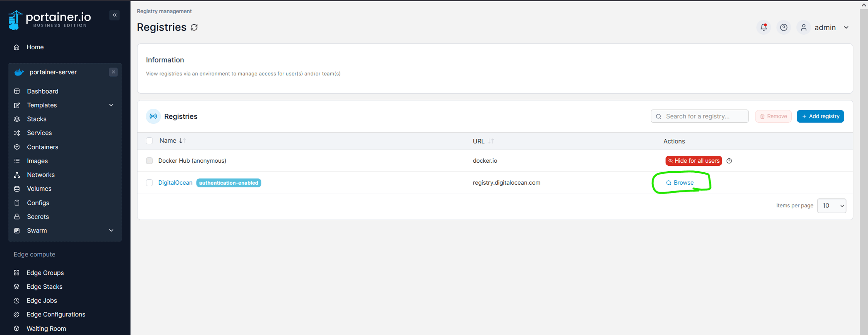Image resolution: width=868 pixels, height=335 pixels.
Task: Click the docker.io URL cell
Action: pyautogui.click(x=485, y=161)
